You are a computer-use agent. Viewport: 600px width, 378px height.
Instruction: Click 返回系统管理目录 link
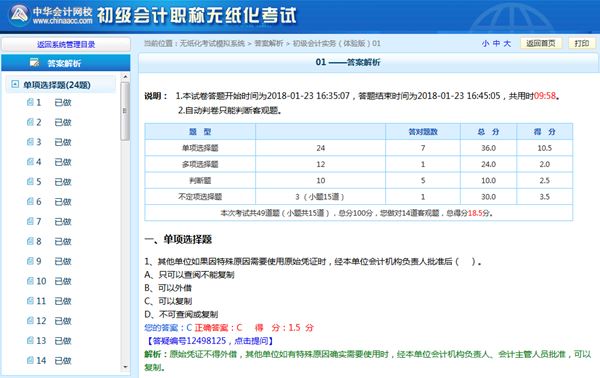pyautogui.click(x=66, y=44)
